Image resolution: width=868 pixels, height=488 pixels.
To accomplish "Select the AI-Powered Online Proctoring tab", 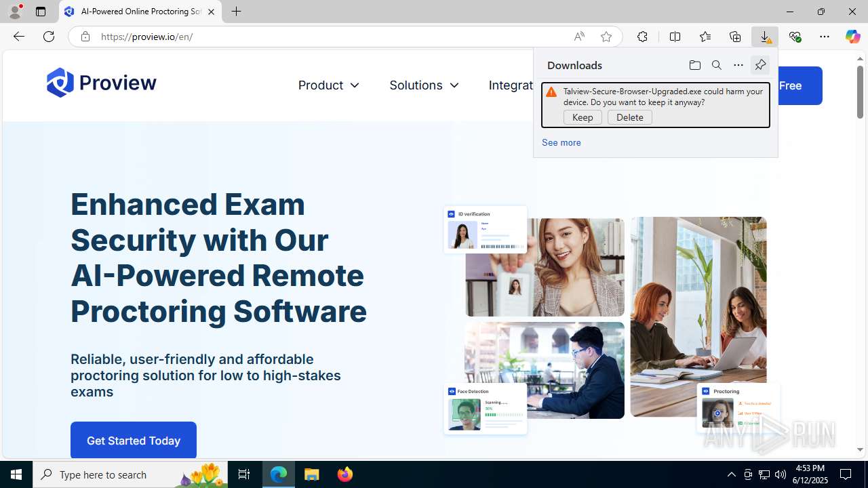I will click(140, 12).
